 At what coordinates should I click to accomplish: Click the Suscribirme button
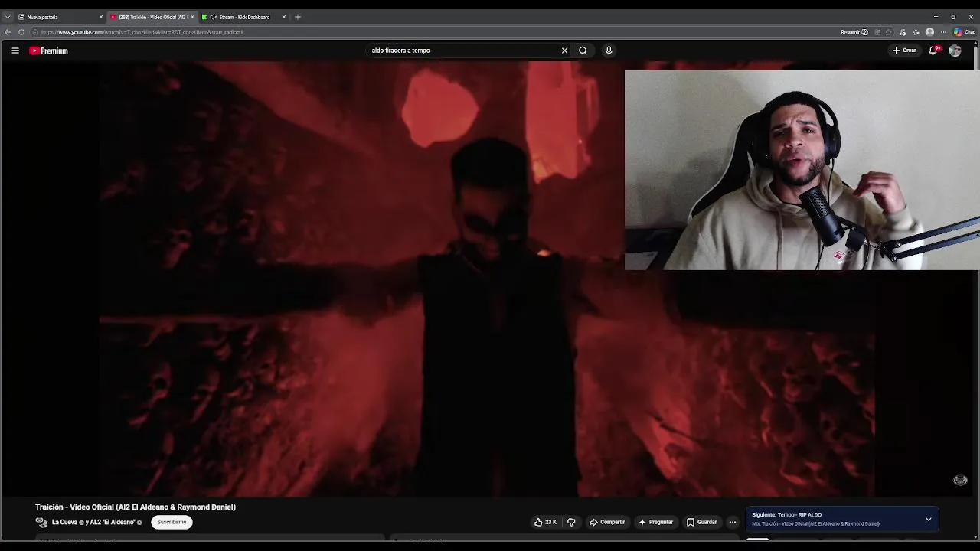pyautogui.click(x=171, y=522)
